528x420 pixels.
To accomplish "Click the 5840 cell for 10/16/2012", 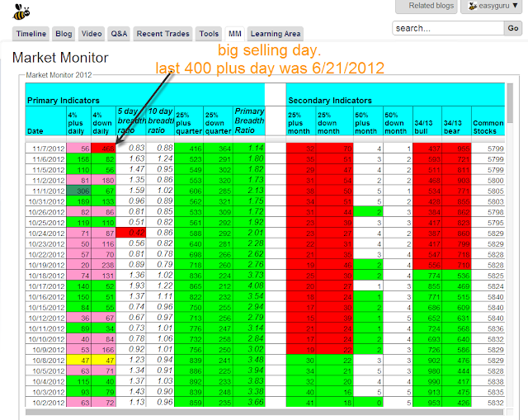I will click(x=488, y=297).
